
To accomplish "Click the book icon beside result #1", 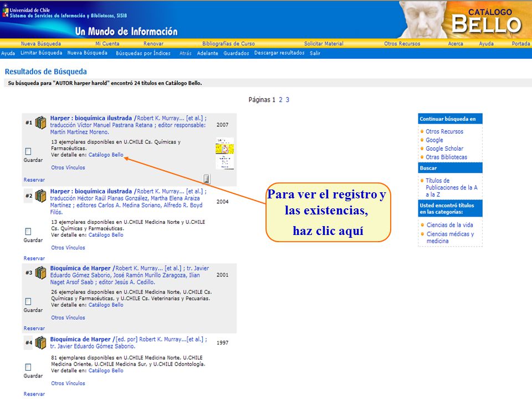I will coord(40,122).
